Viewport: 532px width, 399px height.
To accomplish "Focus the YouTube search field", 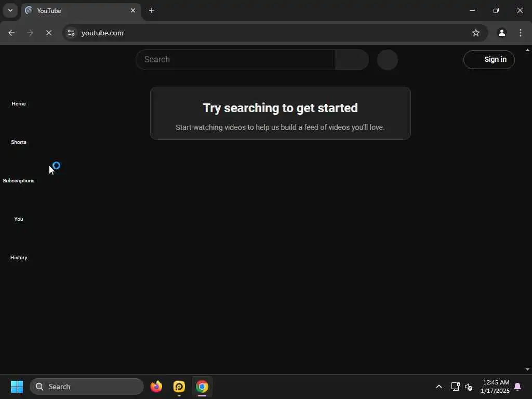I will click(236, 60).
